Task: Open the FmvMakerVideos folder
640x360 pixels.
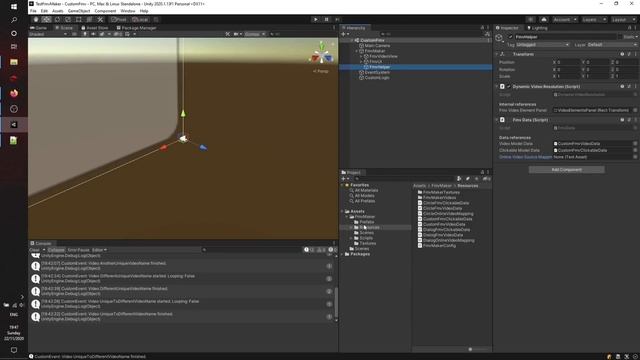Action: tap(437, 198)
